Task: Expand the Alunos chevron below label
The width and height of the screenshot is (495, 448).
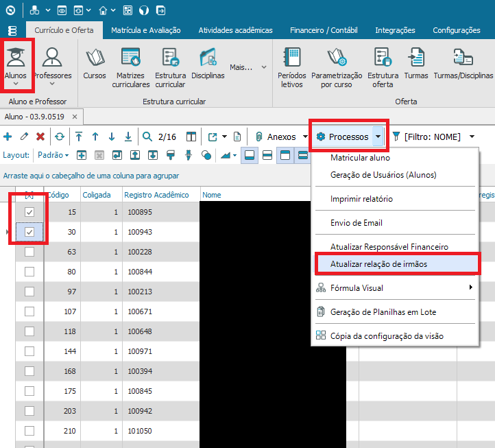Action: pos(16,84)
